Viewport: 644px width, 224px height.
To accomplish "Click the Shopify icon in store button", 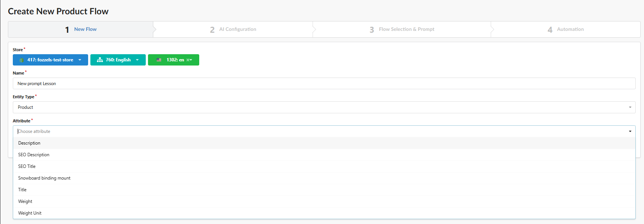I will (21, 60).
